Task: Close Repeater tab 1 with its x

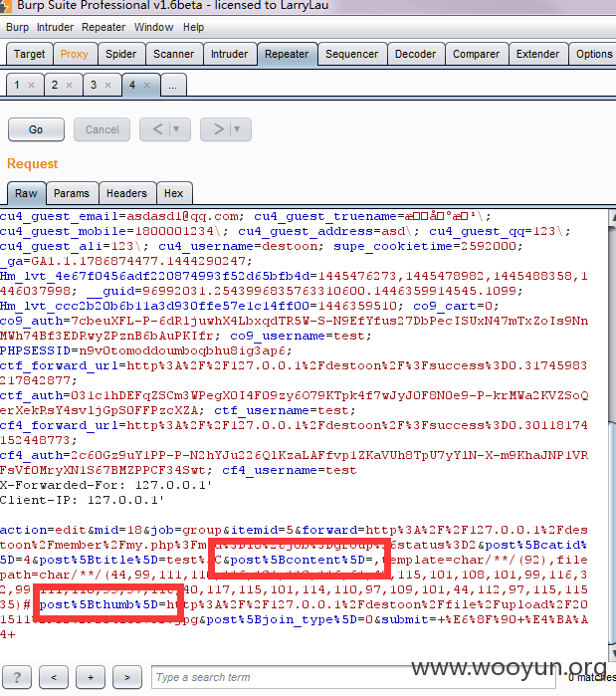Action: pos(31,86)
